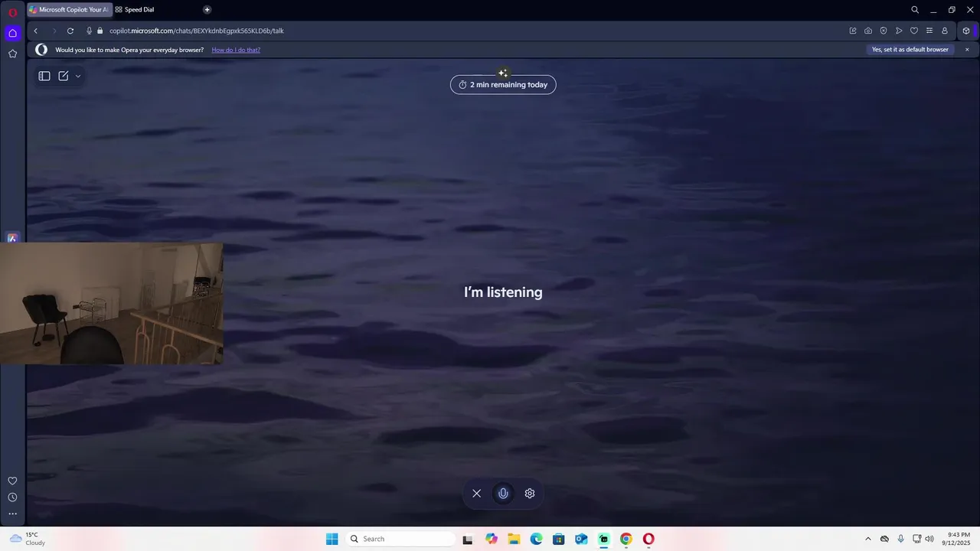Image resolution: width=980 pixels, height=551 pixels.
Task: View site security lock info
Action: click(100, 31)
